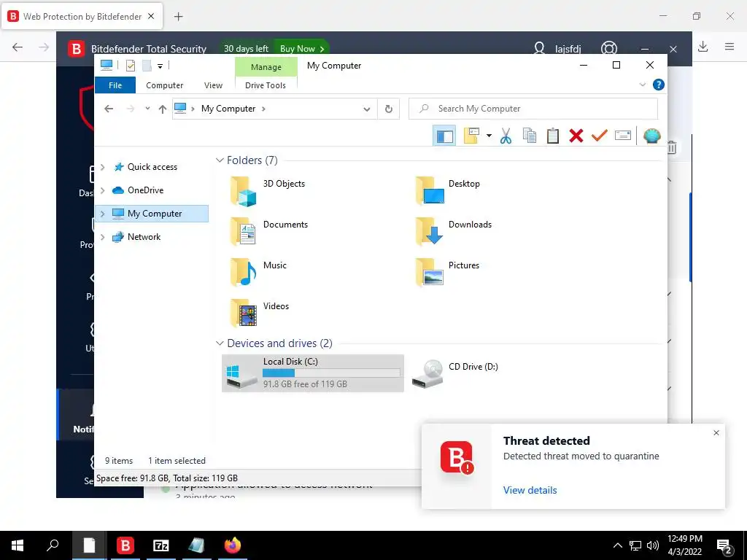Open the Action Center notifications icon
Viewport: 747px width, 560px height.
[724, 545]
